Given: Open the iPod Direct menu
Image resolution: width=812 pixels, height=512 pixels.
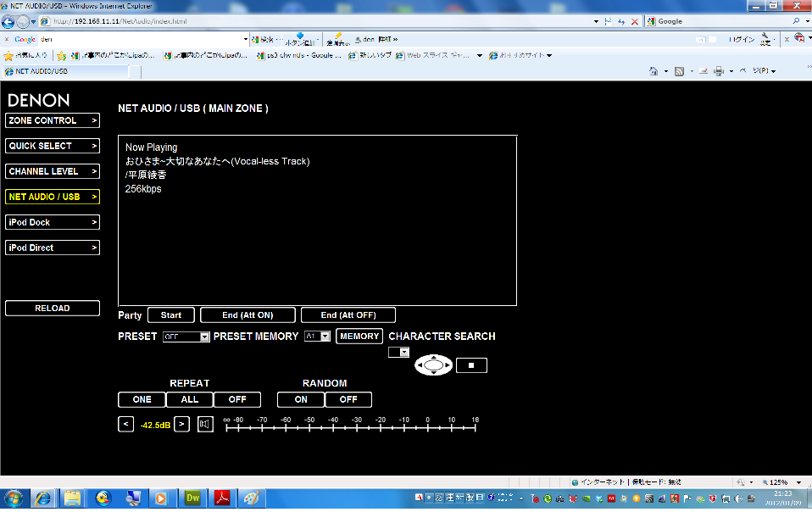Looking at the screenshot, I should [x=53, y=248].
